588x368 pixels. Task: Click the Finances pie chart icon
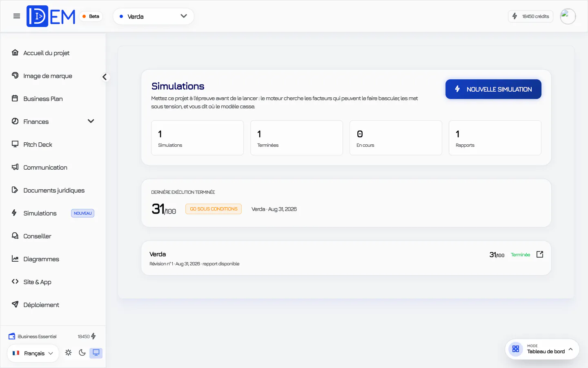pyautogui.click(x=15, y=121)
